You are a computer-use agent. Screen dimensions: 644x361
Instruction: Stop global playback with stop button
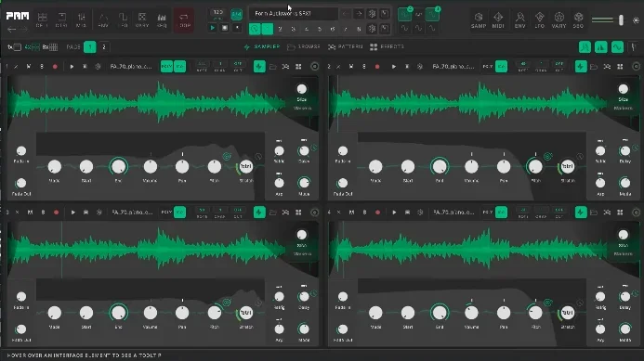coord(225,28)
